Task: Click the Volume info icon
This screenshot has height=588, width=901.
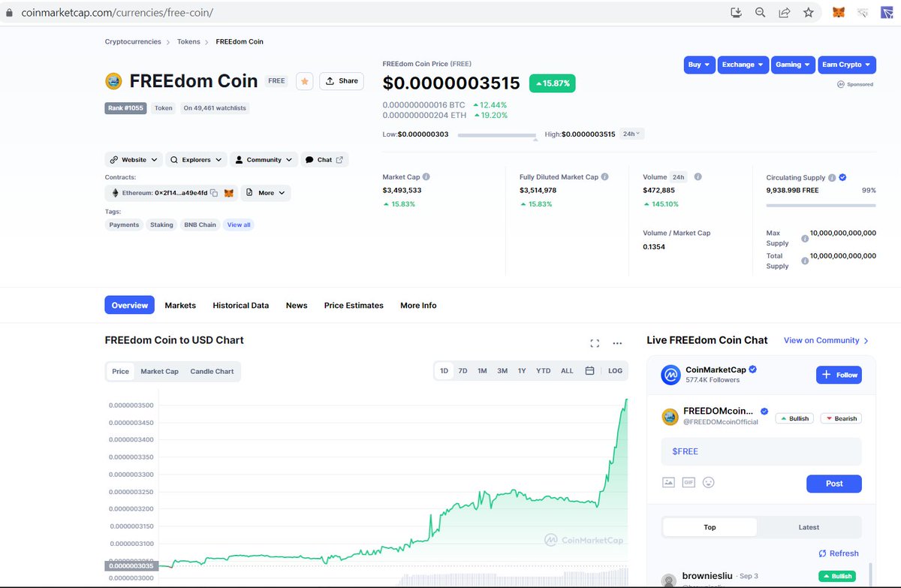Action: [698, 177]
